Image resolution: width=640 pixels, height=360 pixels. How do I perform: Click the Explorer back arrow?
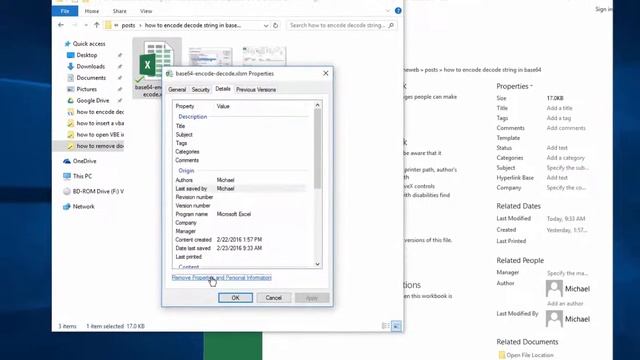coord(61,25)
